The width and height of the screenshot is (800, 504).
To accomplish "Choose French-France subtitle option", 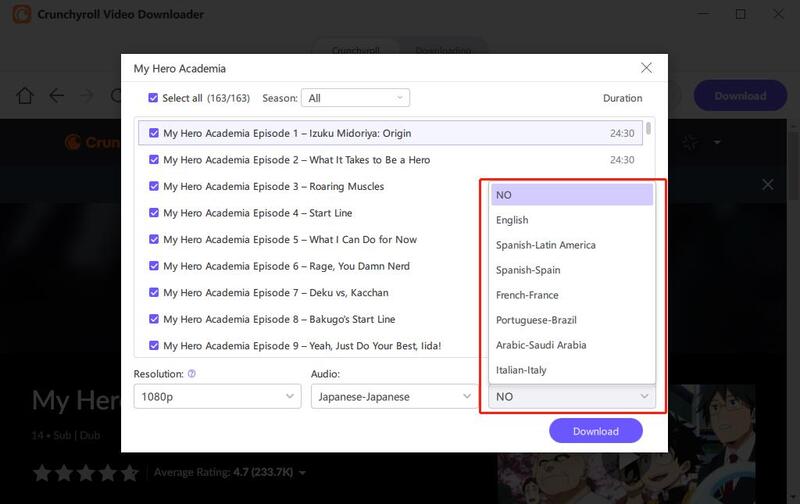I will pos(572,295).
